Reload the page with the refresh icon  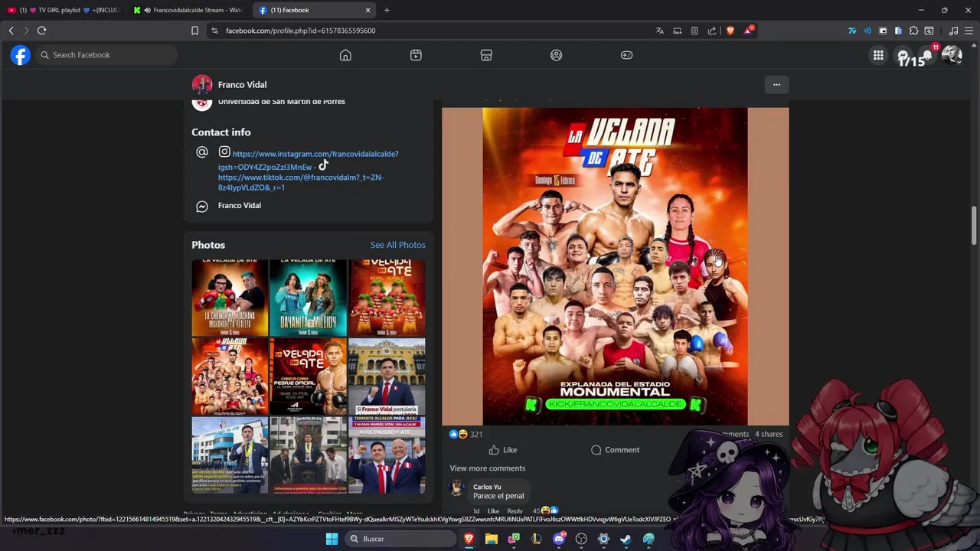[41, 31]
